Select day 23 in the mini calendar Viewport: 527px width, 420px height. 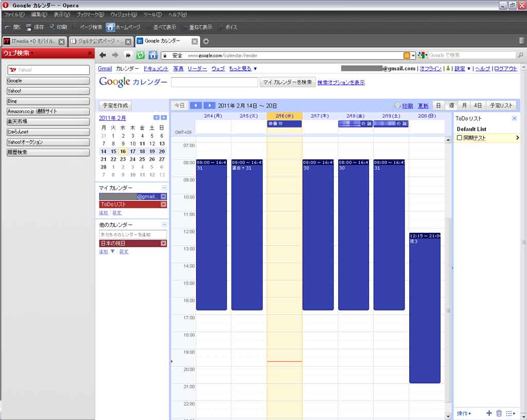tap(123, 159)
